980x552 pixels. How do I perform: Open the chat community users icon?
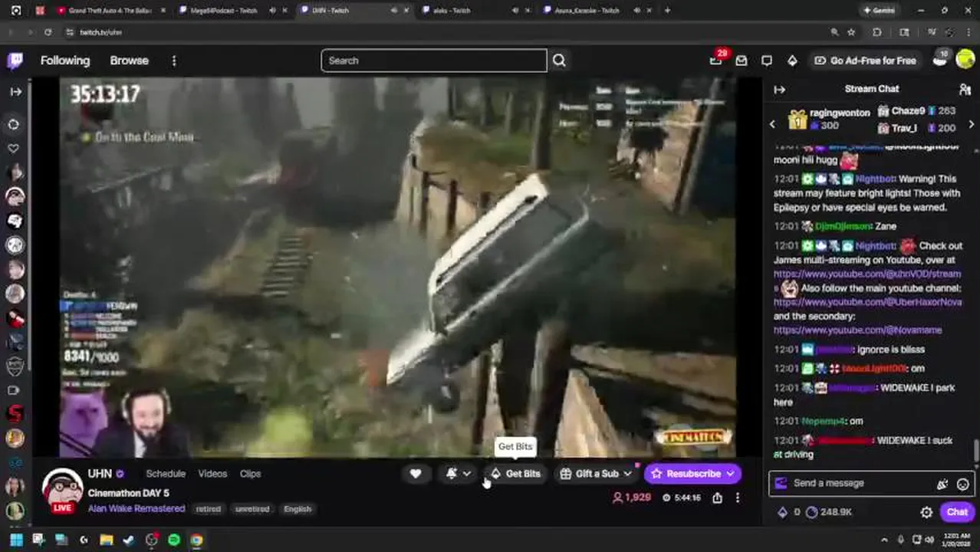pos(965,90)
